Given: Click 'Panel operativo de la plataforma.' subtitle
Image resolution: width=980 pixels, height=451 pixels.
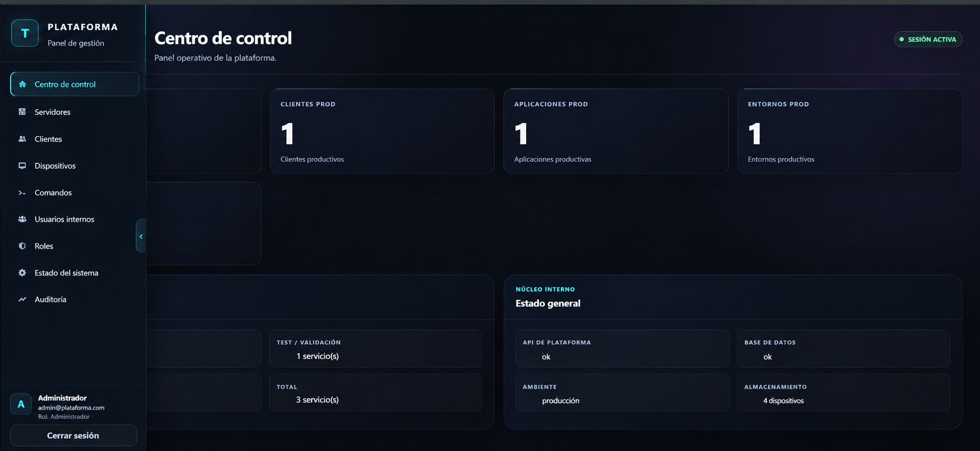Looking at the screenshot, I should pyautogui.click(x=215, y=58).
